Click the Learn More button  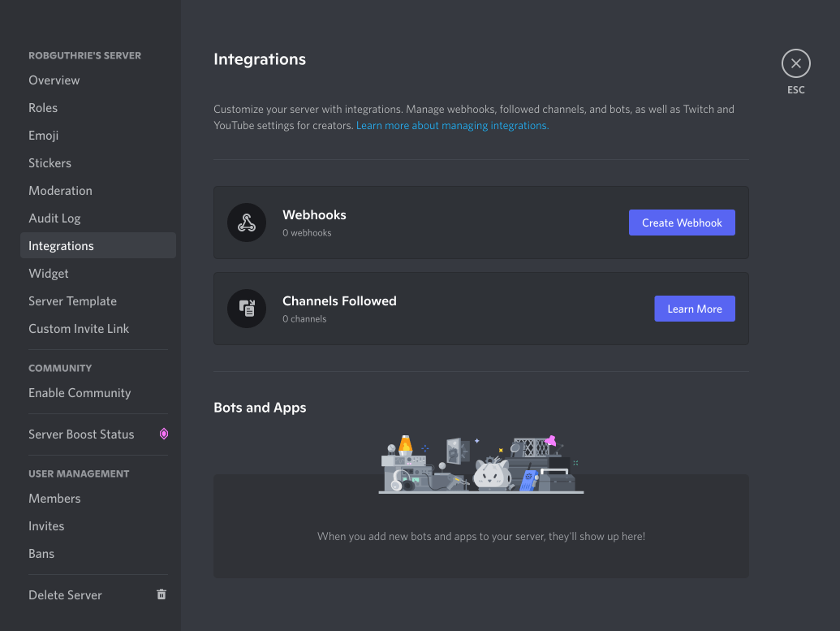pos(694,309)
